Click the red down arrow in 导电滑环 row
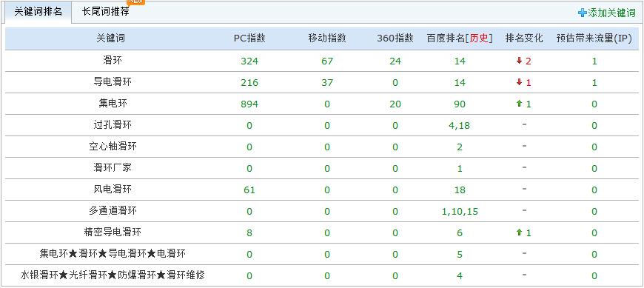Image resolution: width=644 pixels, height=288 pixels. point(519,82)
